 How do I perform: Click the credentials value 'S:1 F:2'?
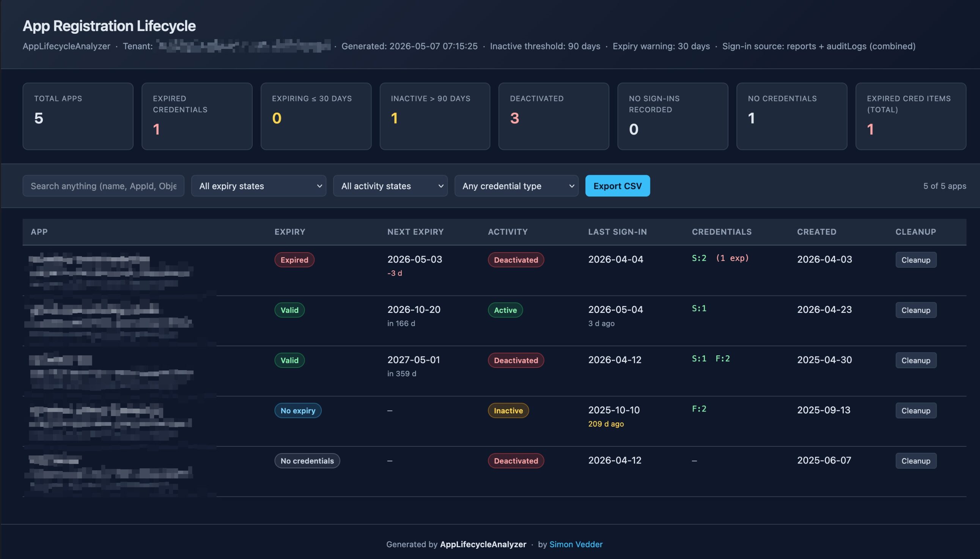click(x=710, y=359)
